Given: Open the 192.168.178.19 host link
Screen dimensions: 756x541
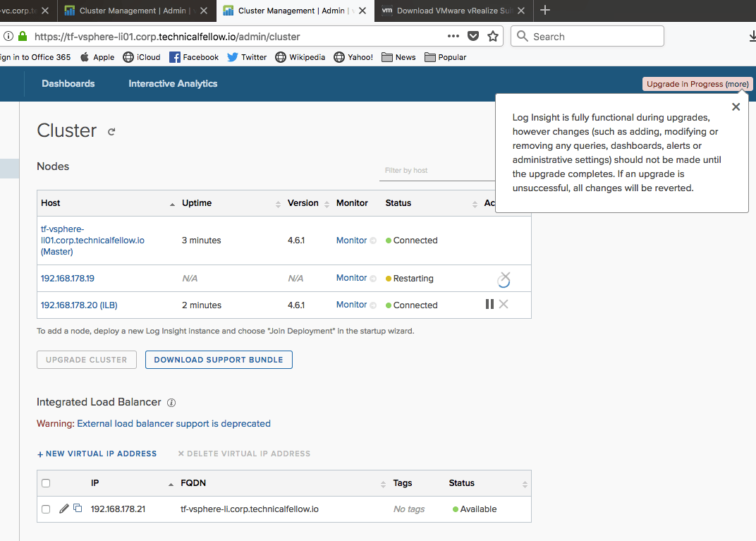Looking at the screenshot, I should tap(68, 278).
